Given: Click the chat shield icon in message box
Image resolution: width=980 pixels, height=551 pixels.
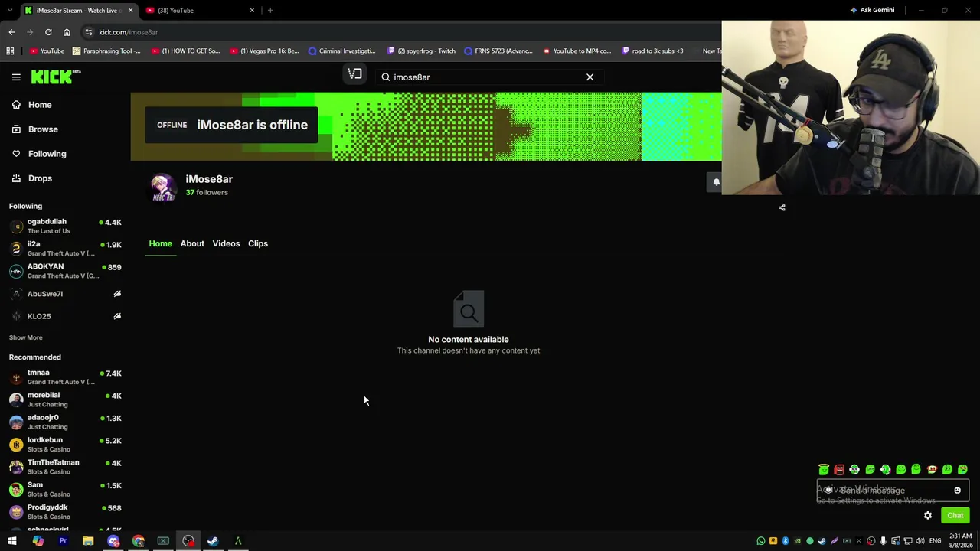Looking at the screenshot, I should coord(828,491).
